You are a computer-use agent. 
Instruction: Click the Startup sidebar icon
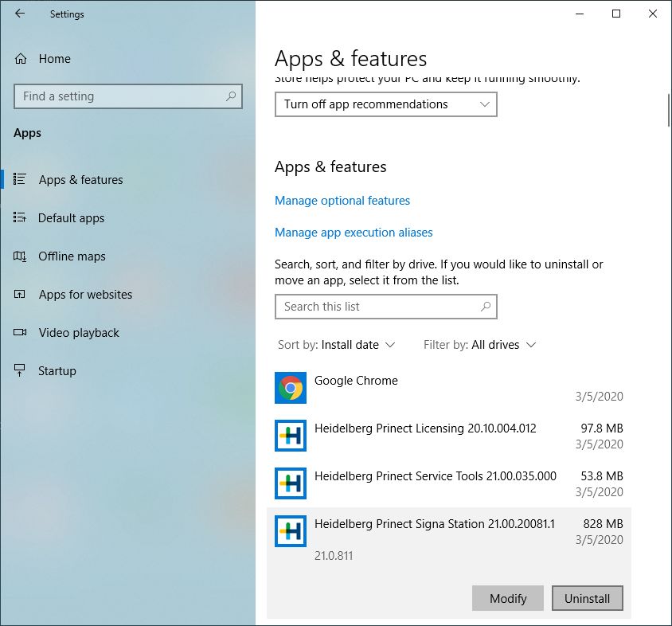coord(20,370)
